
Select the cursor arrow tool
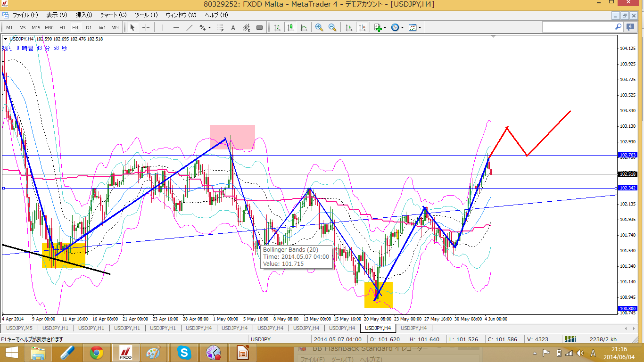coord(132,27)
